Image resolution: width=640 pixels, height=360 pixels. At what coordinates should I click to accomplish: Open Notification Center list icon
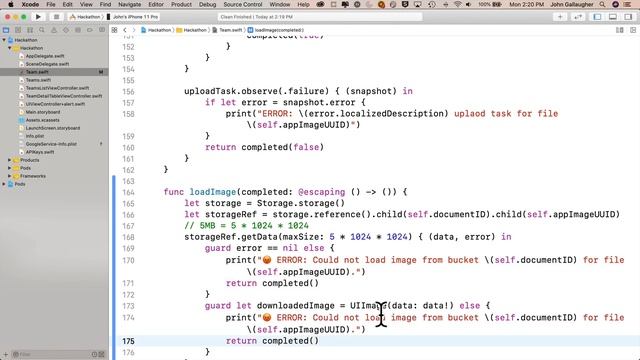coord(628,4)
